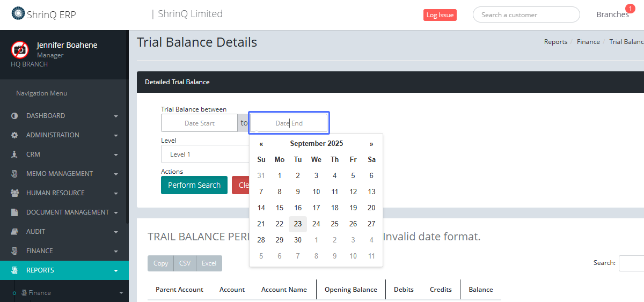Click the CRM icon in sidebar
Viewport: 644px width, 302px height.
[x=14, y=154]
